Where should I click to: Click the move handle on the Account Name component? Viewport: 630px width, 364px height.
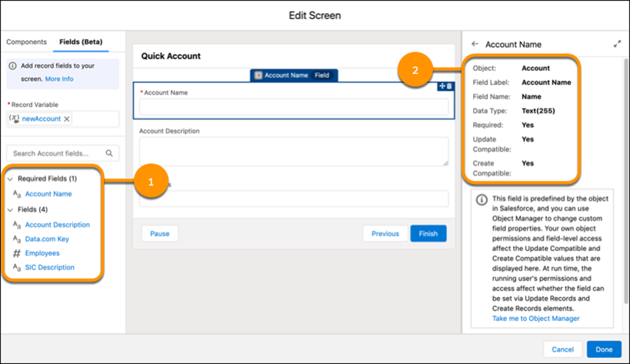click(x=441, y=86)
